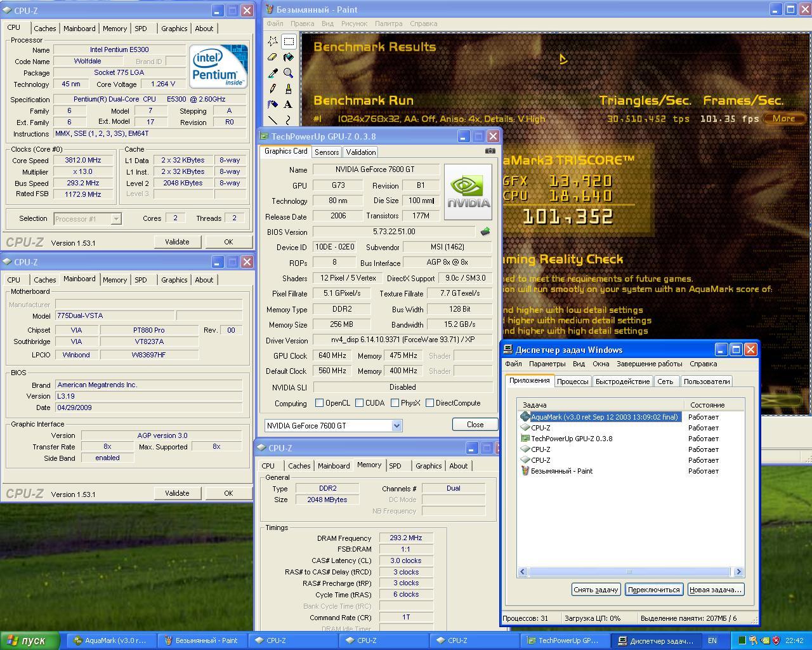Image resolution: width=812 pixels, height=650 pixels.
Task: Choose the Curve tool in Paint
Action: (289, 120)
